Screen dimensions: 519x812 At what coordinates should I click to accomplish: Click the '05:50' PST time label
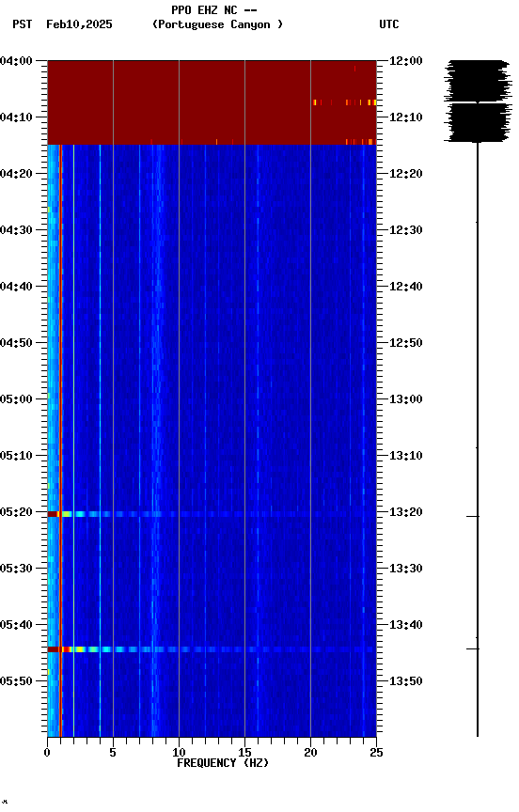pos(16,681)
